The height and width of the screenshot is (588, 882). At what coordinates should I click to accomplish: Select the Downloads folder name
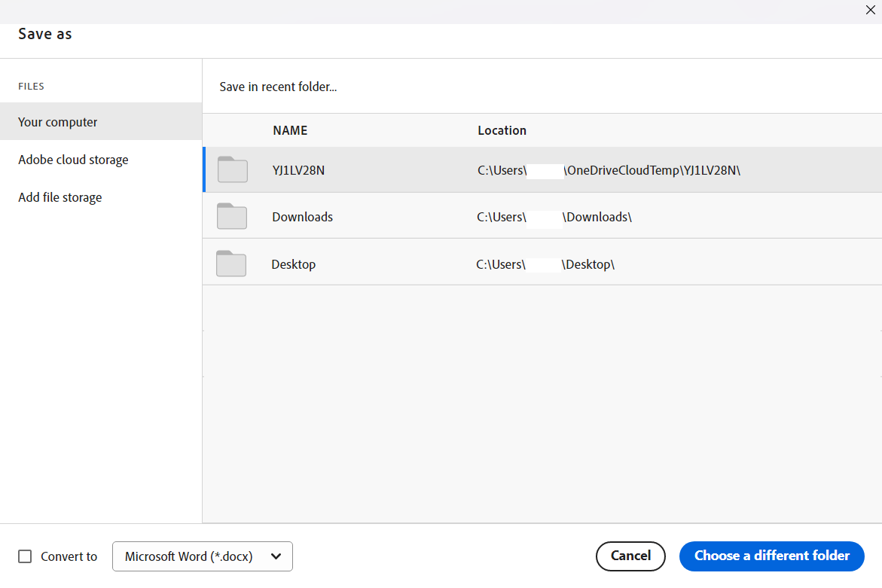[302, 217]
